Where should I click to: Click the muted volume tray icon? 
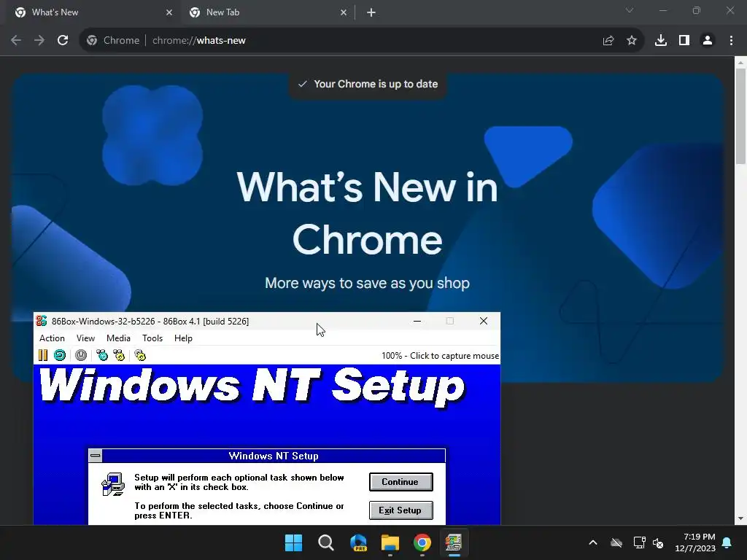(x=659, y=542)
